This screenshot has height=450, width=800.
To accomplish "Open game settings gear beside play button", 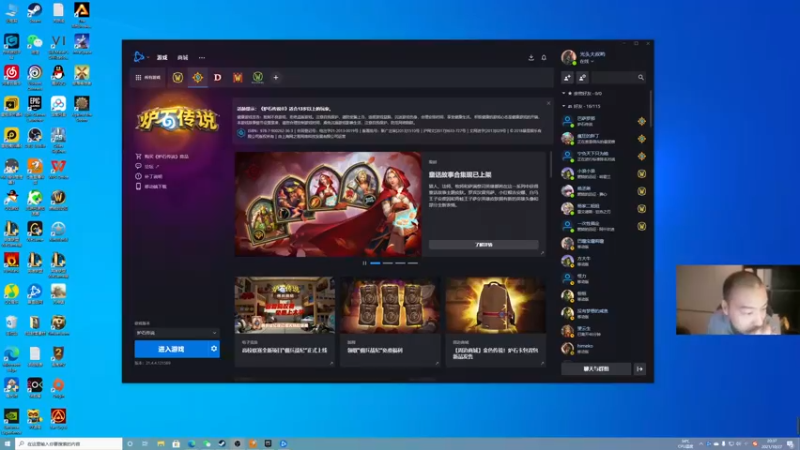I will click(x=214, y=349).
